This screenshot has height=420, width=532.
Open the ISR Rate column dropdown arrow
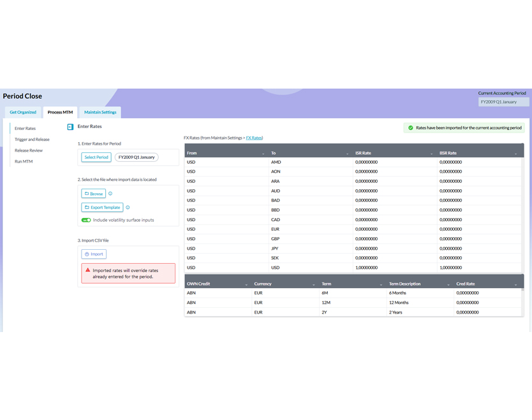431,154
